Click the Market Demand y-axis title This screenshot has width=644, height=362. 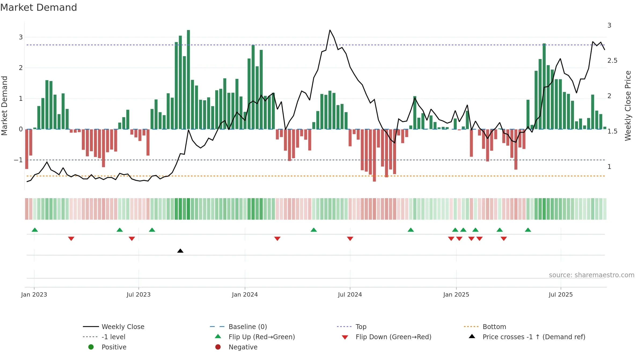point(4,106)
